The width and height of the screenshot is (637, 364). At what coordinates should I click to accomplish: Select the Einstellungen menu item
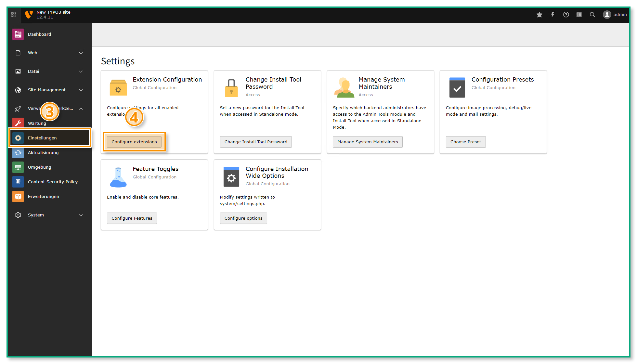[50, 138]
